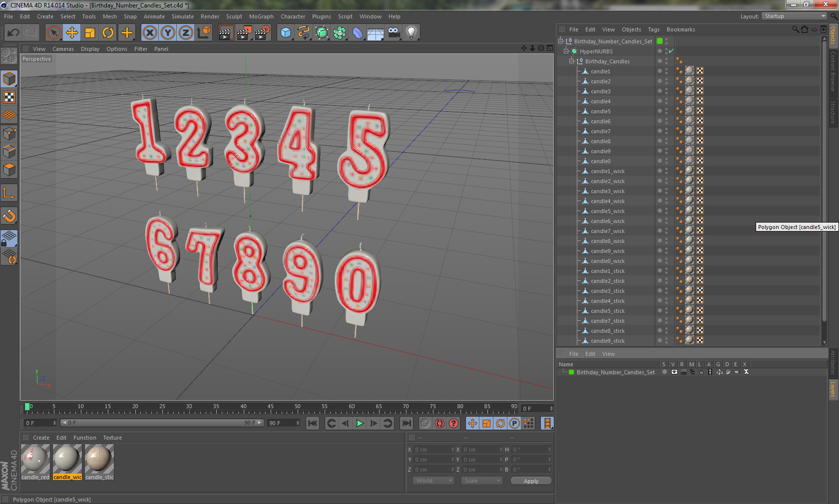Switch to Texture mode
The image size is (839, 504).
coord(9,97)
